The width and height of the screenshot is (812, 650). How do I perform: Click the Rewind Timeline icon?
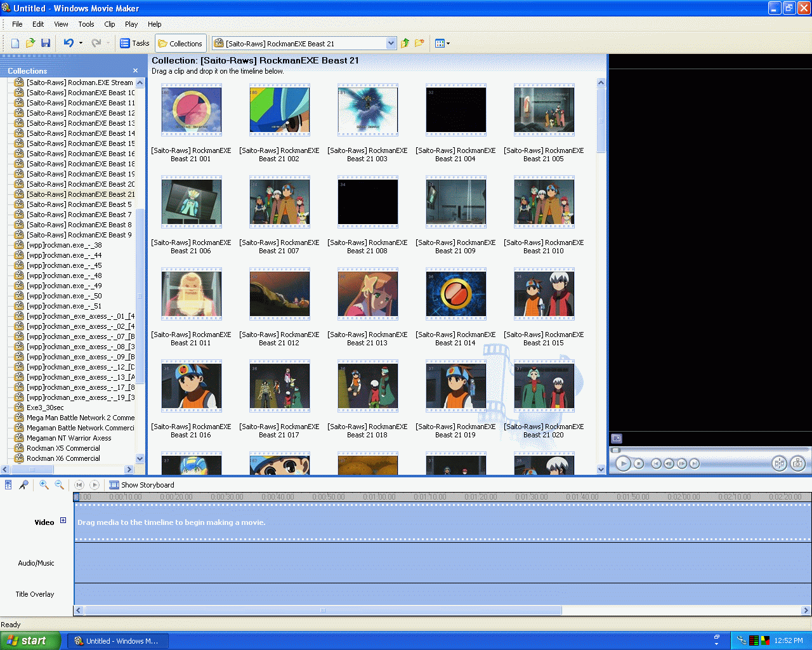click(79, 484)
